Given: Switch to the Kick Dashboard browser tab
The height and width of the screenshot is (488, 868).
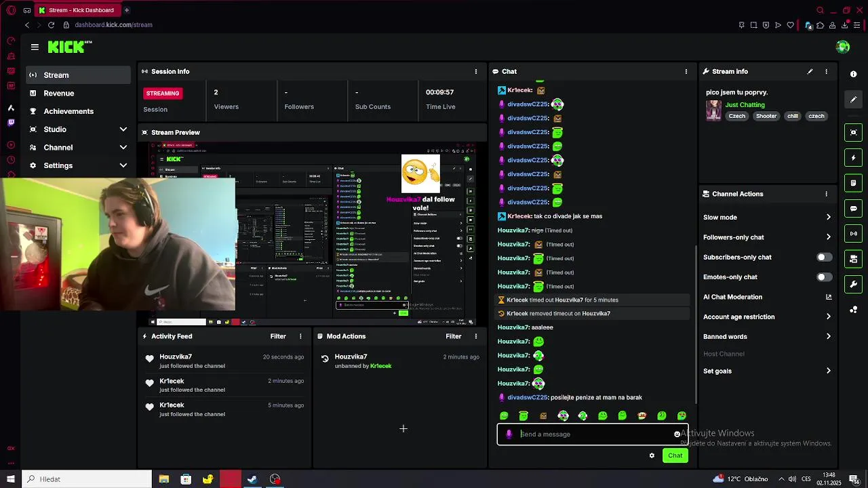Looking at the screenshot, I should (78, 10).
